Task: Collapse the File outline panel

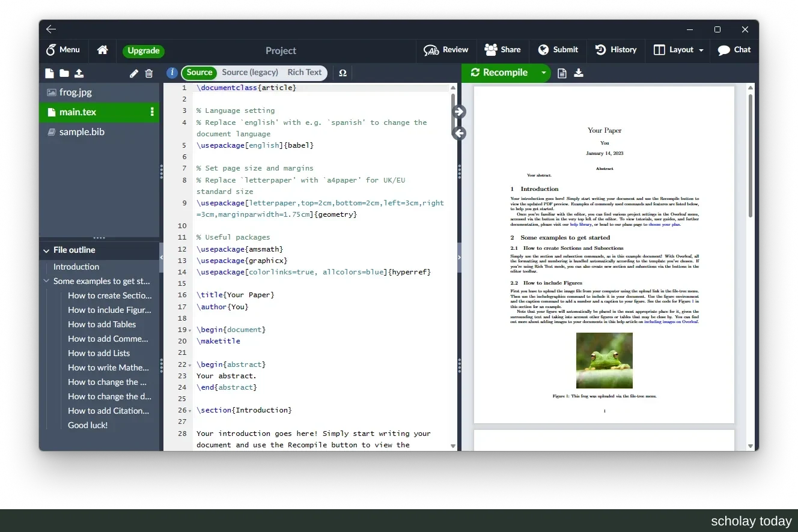Action: 46,250
